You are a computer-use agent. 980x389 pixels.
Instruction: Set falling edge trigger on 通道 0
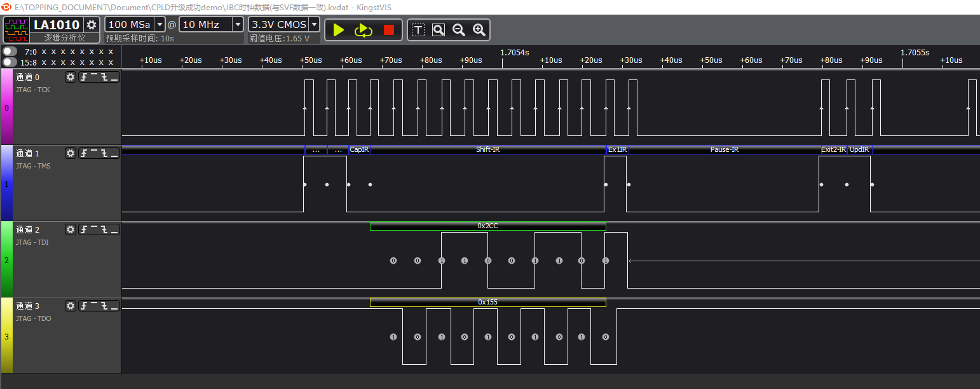[x=104, y=77]
